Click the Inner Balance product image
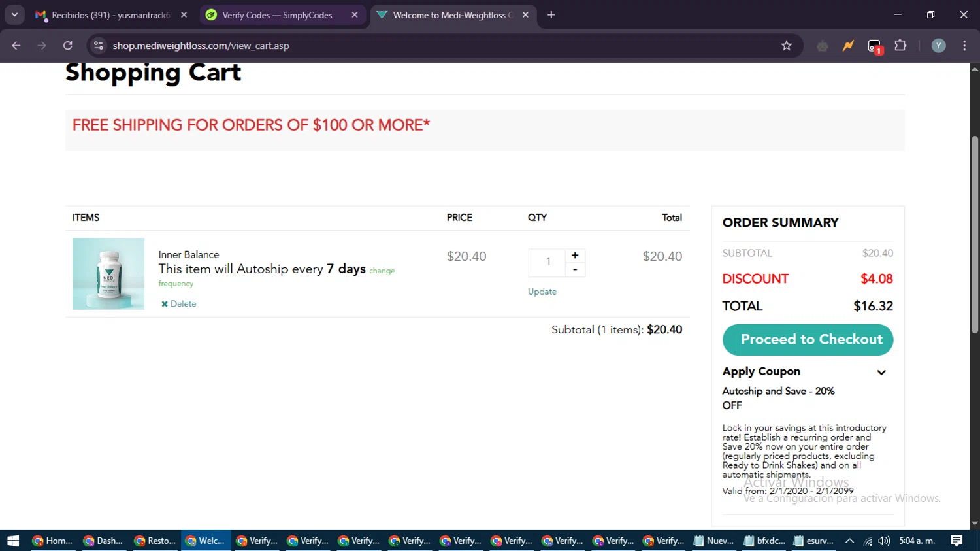 pos(108,274)
